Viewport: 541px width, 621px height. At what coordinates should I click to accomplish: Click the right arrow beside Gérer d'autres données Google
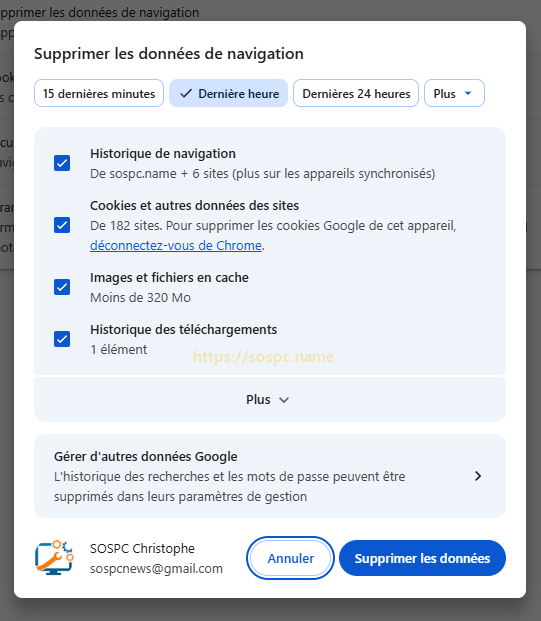[478, 476]
